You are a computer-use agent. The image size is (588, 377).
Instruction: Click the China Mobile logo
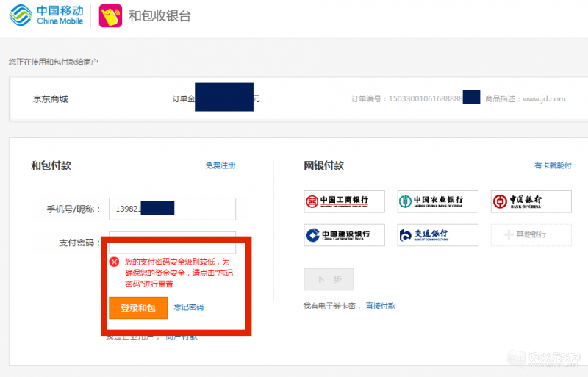[46, 15]
